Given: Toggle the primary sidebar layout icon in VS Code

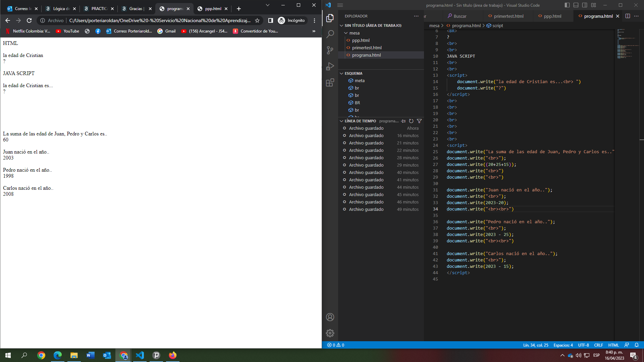Looking at the screenshot, I should (567, 5).
